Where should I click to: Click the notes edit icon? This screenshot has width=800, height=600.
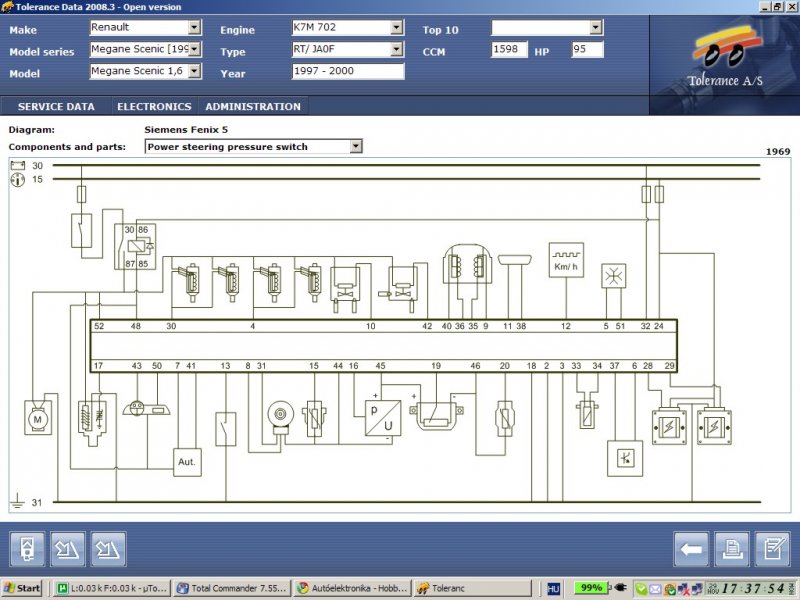pyautogui.click(x=773, y=549)
